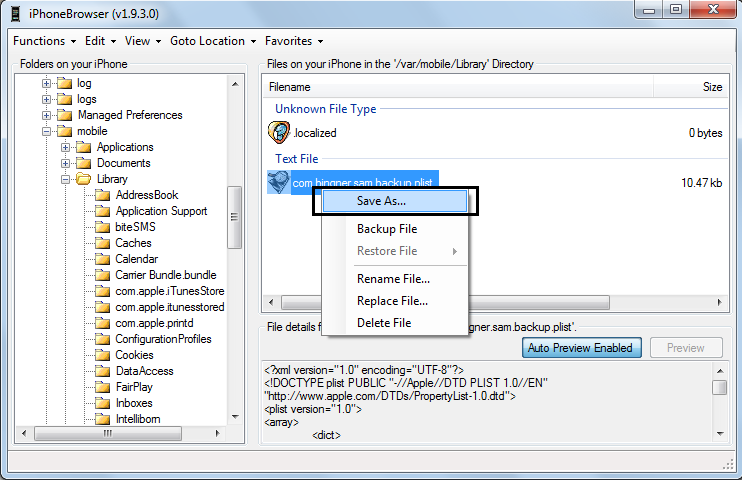742x480 pixels.
Task: Click the Applications folder icon
Action: (x=84, y=148)
